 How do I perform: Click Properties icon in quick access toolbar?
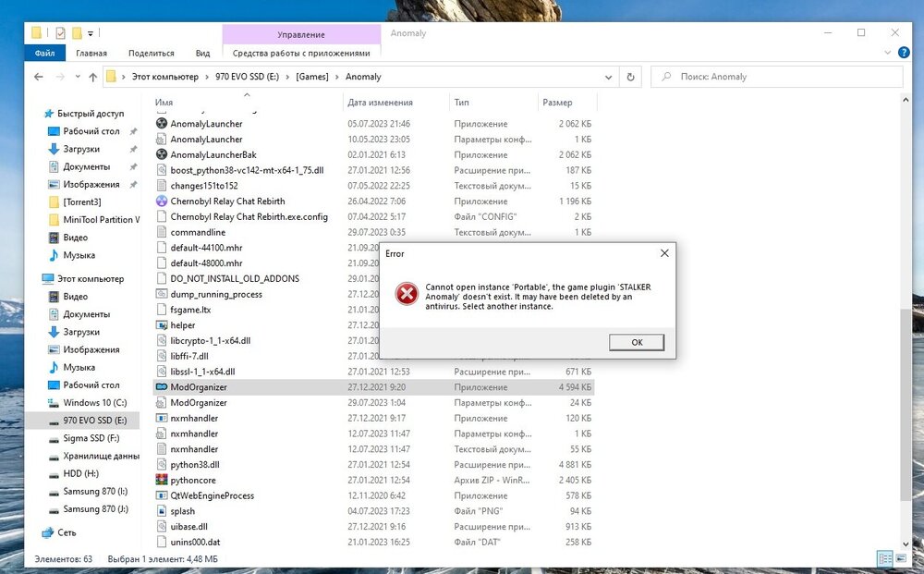click(60, 33)
